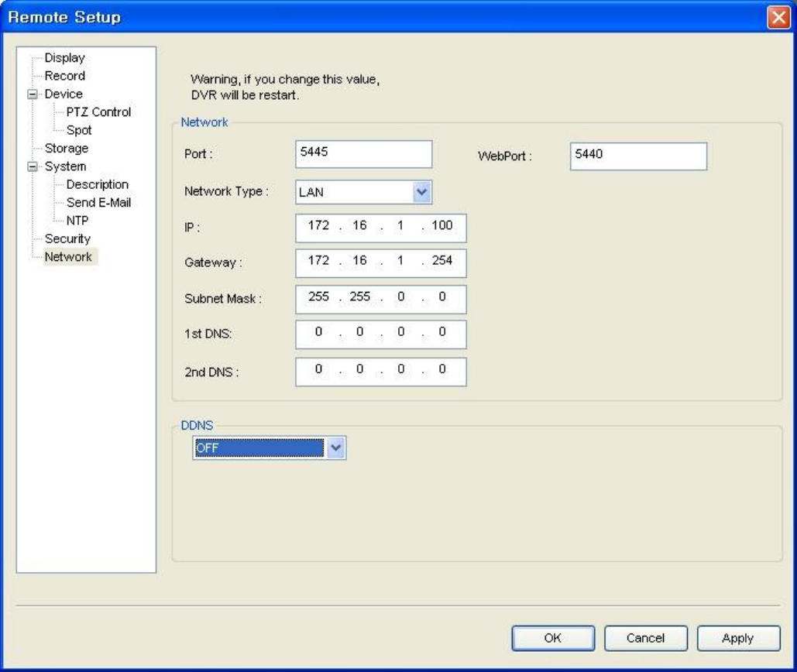Select Record in the settings tree
Image resolution: width=797 pixels, height=672 pixels.
click(x=64, y=76)
